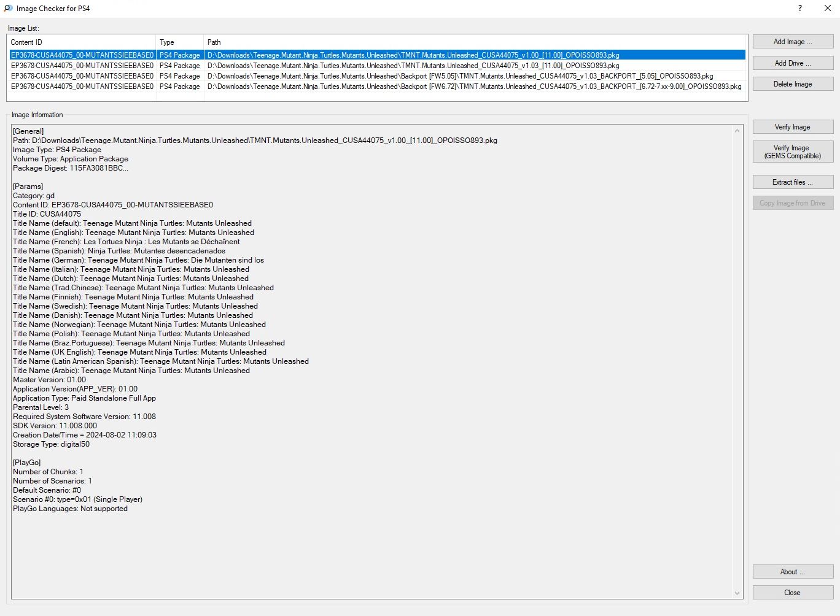Click the Package Digest line
The width and height of the screenshot is (840, 616).
click(x=71, y=168)
